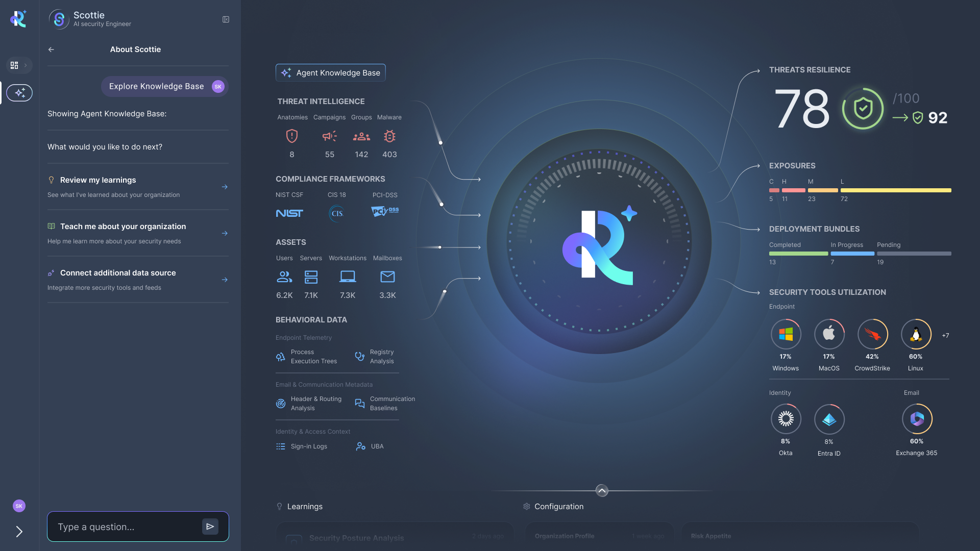The height and width of the screenshot is (551, 980).
Task: Select the AI sparkle sidebar button
Action: coord(19,93)
